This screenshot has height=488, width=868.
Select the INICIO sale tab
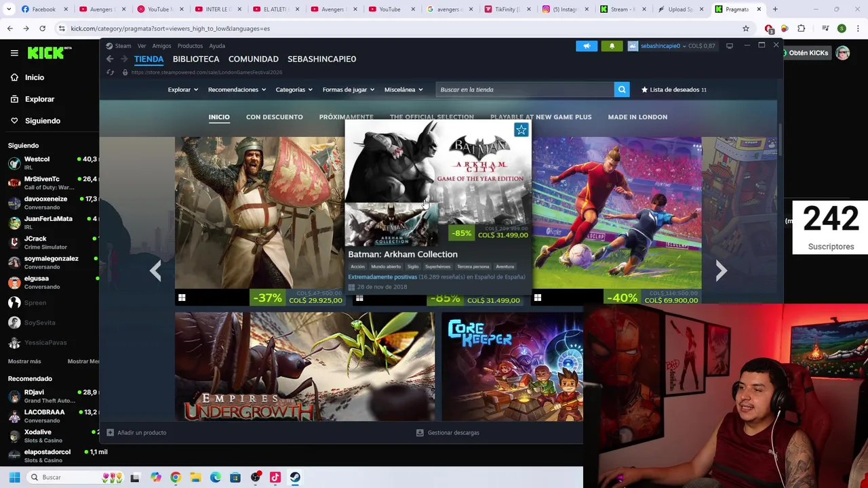coord(219,117)
